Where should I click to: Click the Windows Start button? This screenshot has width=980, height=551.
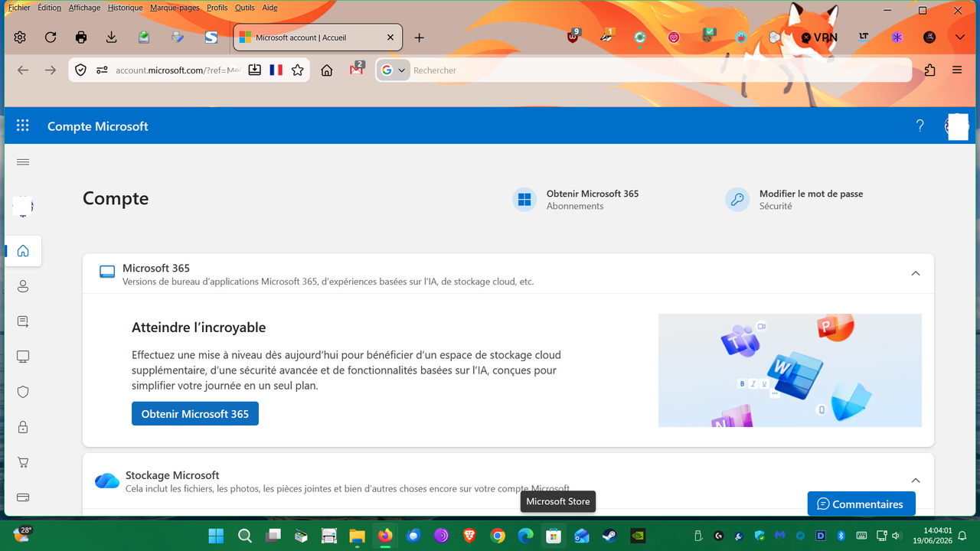pos(217,536)
